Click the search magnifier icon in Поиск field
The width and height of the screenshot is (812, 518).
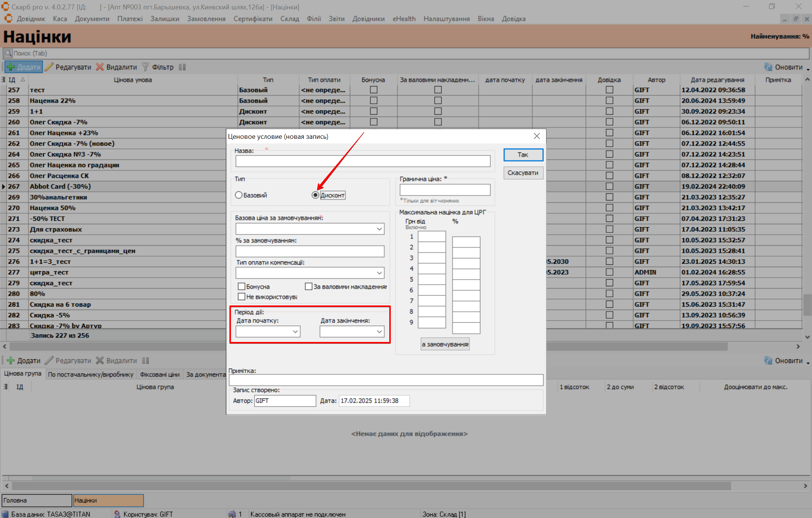click(8, 53)
